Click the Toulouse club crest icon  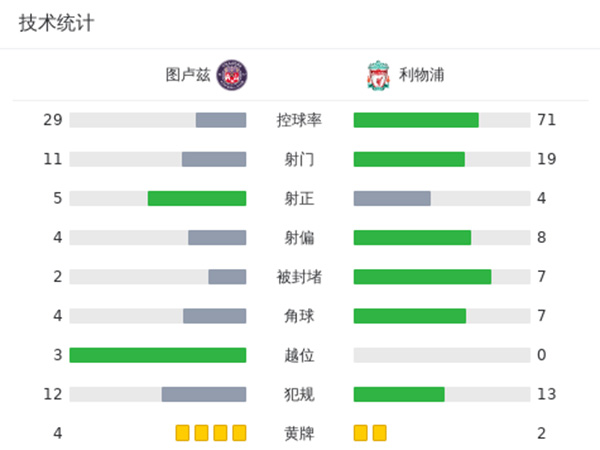(233, 75)
